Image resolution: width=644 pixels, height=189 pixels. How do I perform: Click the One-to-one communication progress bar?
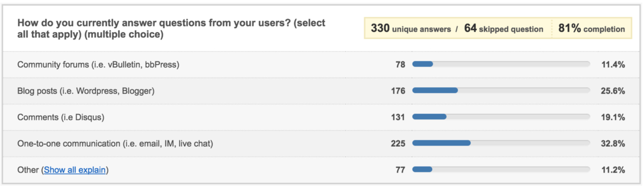[x=501, y=143]
